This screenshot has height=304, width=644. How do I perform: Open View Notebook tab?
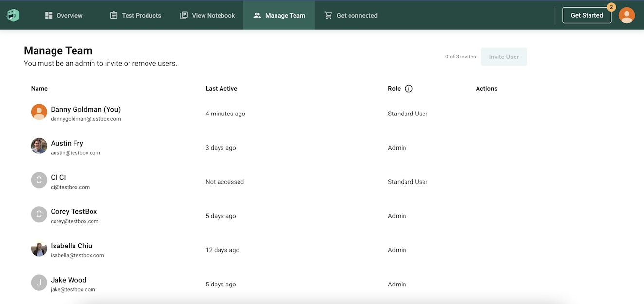[x=207, y=15]
